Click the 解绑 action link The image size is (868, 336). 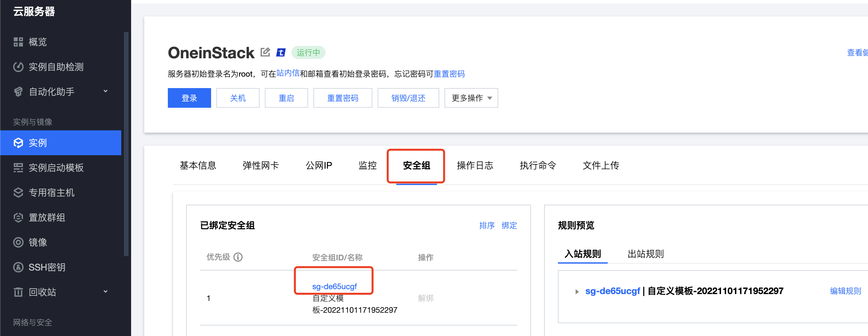(x=425, y=298)
